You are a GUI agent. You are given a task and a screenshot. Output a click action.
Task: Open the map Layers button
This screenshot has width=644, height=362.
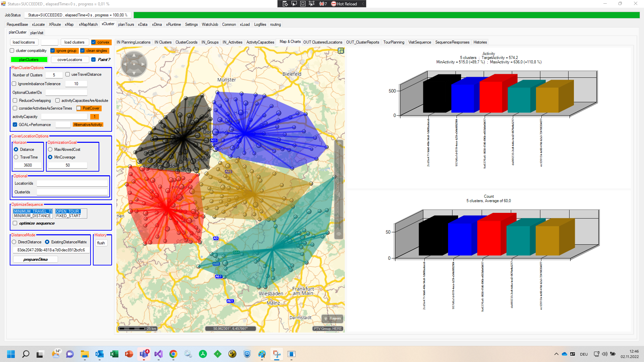(x=332, y=318)
